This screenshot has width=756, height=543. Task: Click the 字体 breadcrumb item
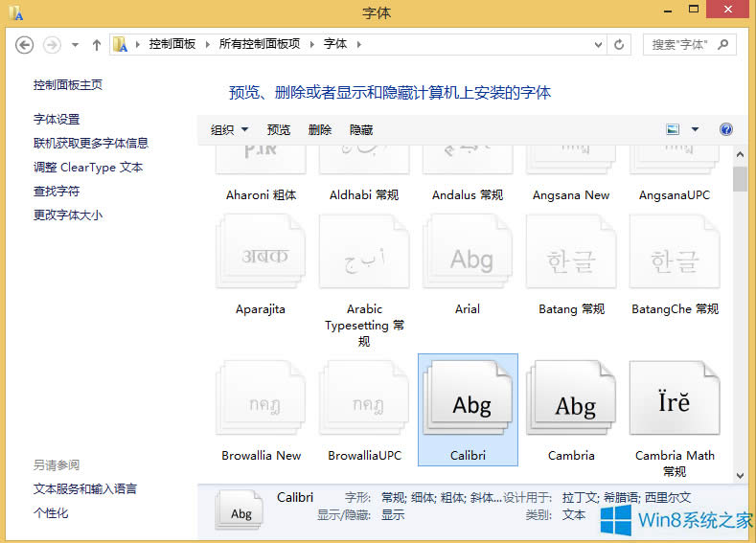point(335,44)
